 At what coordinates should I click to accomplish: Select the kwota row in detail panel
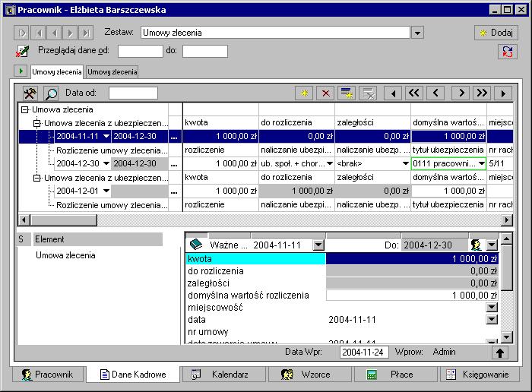coord(342,259)
